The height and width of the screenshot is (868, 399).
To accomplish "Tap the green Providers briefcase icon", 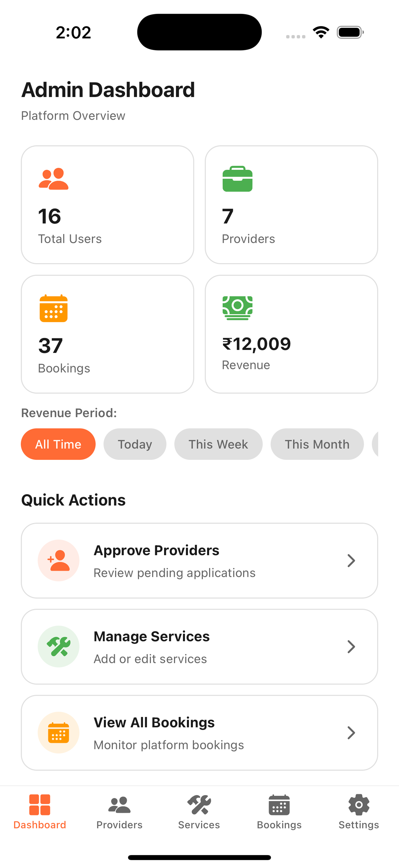I will pos(237,179).
